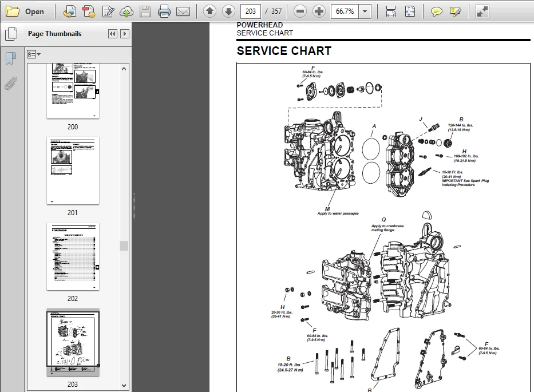Click the Email envelope icon
534x392 pixels.
[x=183, y=12]
